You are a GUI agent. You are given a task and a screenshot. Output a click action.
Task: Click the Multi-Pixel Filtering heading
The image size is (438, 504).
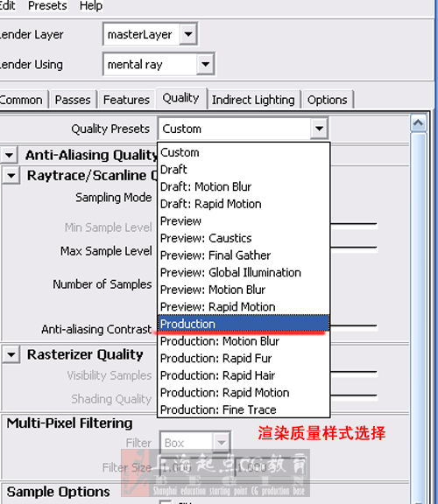[x=69, y=423]
